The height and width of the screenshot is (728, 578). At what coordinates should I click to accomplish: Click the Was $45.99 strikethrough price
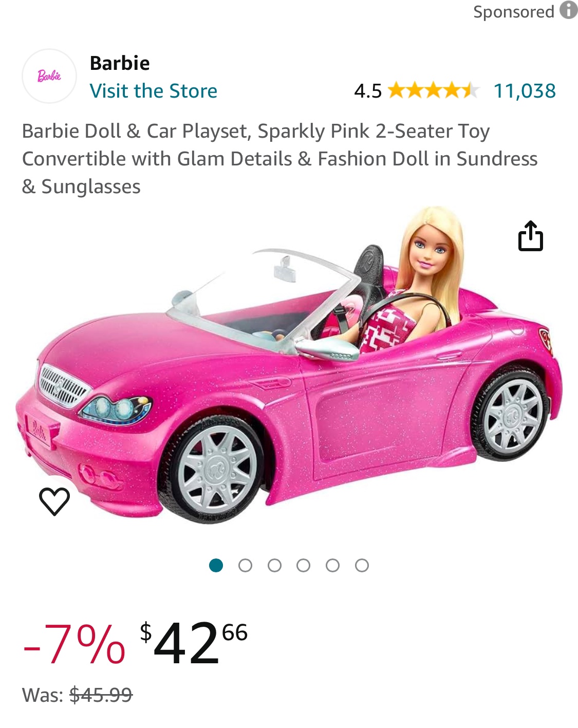tap(78, 695)
